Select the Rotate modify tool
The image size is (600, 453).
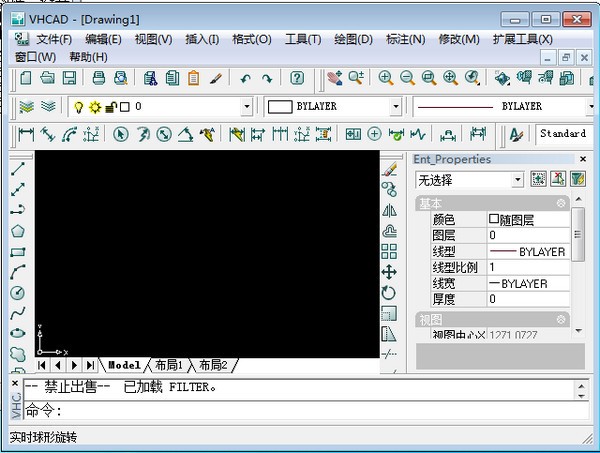(389, 293)
